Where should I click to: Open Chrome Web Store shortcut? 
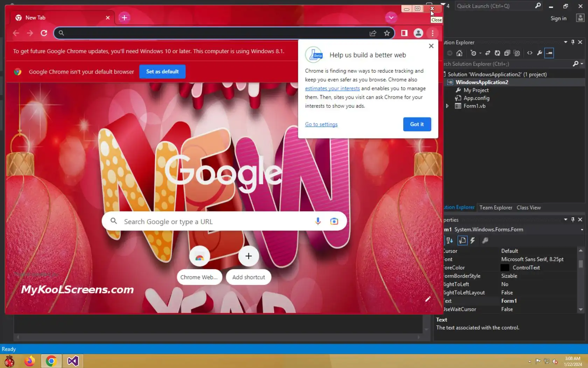point(199,265)
